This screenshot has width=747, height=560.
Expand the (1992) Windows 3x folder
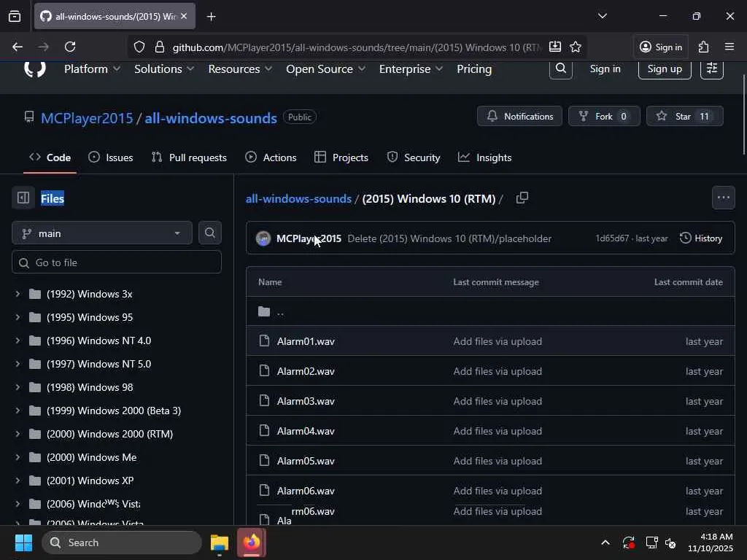click(x=18, y=294)
